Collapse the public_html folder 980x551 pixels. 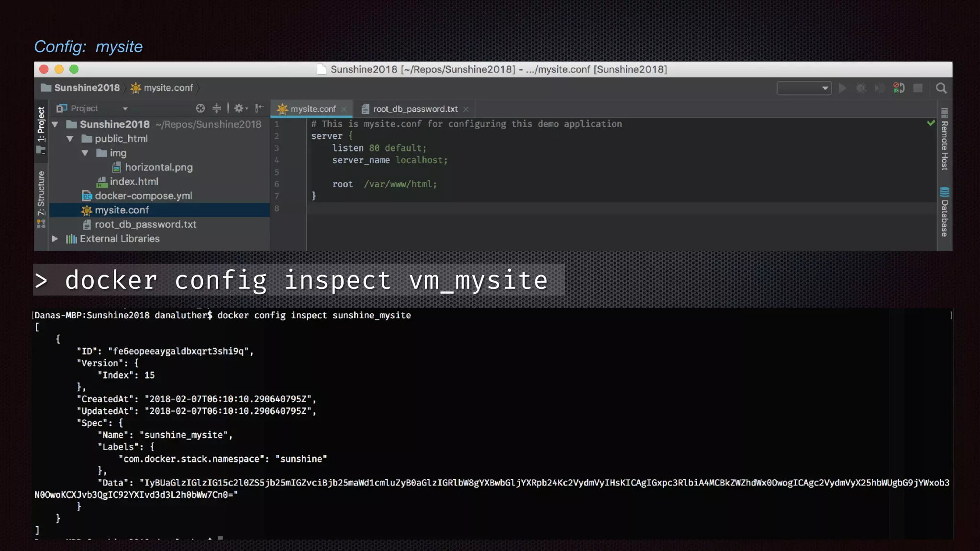[x=70, y=139]
